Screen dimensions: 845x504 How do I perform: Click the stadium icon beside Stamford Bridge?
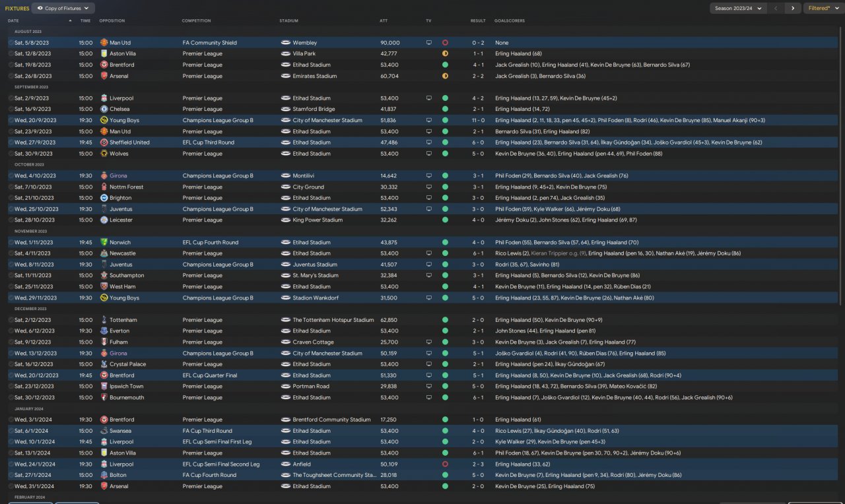click(x=285, y=109)
